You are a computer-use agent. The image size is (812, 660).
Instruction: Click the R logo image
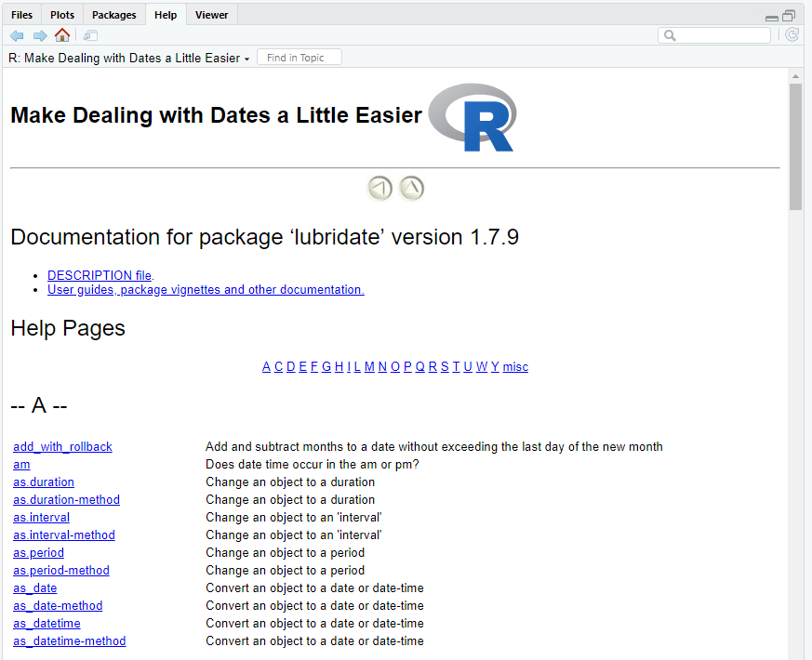(472, 117)
